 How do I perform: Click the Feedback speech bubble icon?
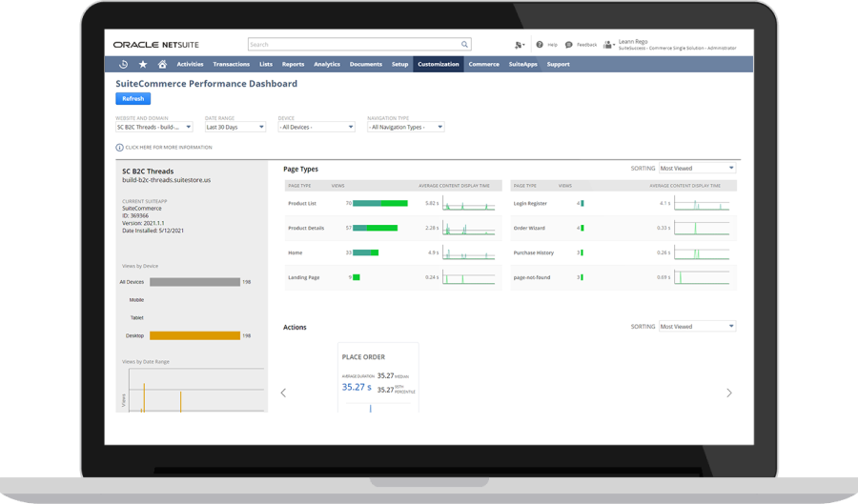(569, 45)
